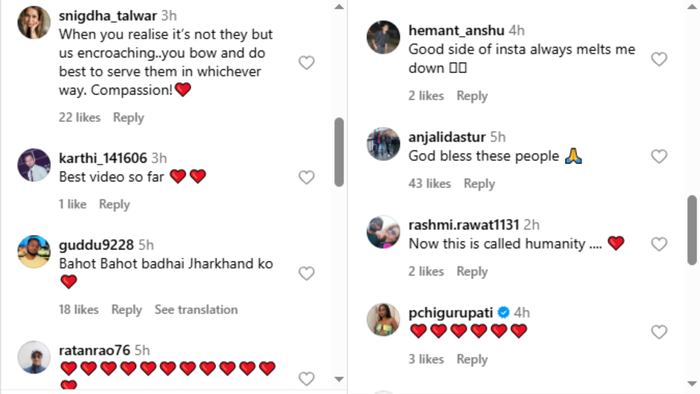Tap the heart on anjalidastur's comment
This screenshot has width=700, height=394.
click(x=659, y=156)
